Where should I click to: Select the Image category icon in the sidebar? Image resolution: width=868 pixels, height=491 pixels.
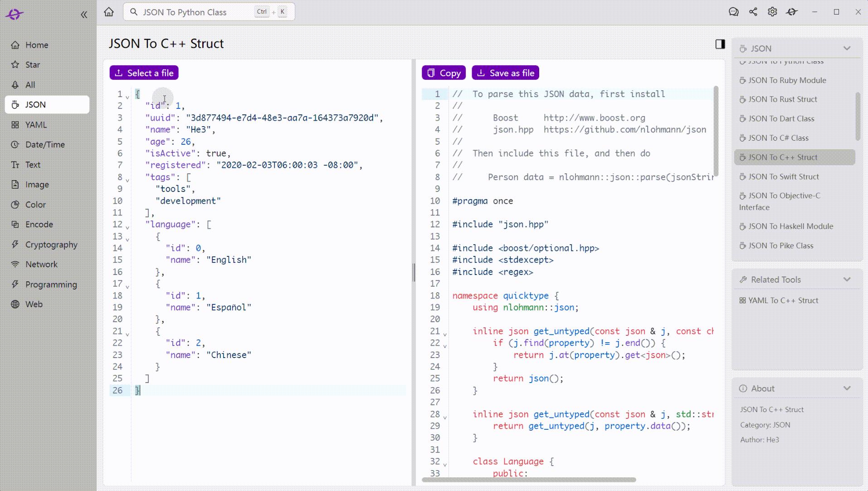15,184
